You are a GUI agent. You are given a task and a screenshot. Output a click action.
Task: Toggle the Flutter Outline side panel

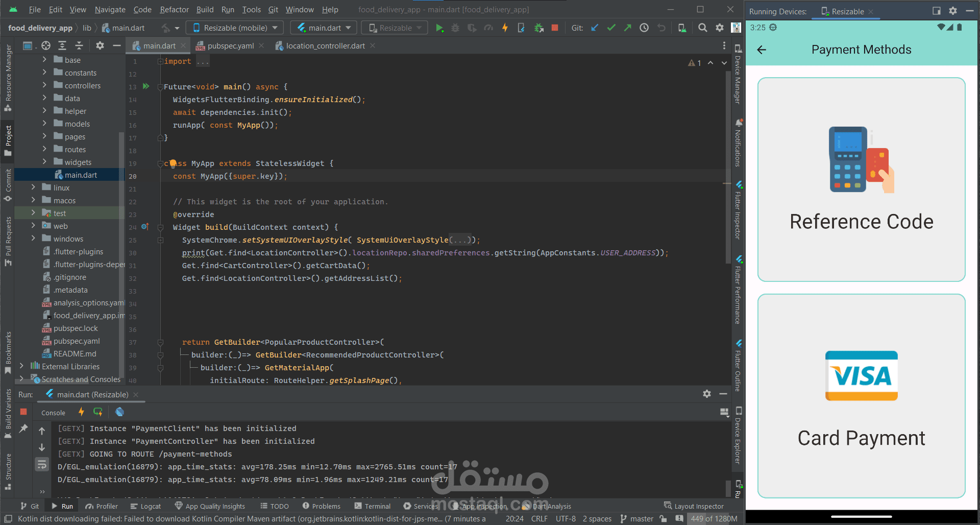coord(738,365)
